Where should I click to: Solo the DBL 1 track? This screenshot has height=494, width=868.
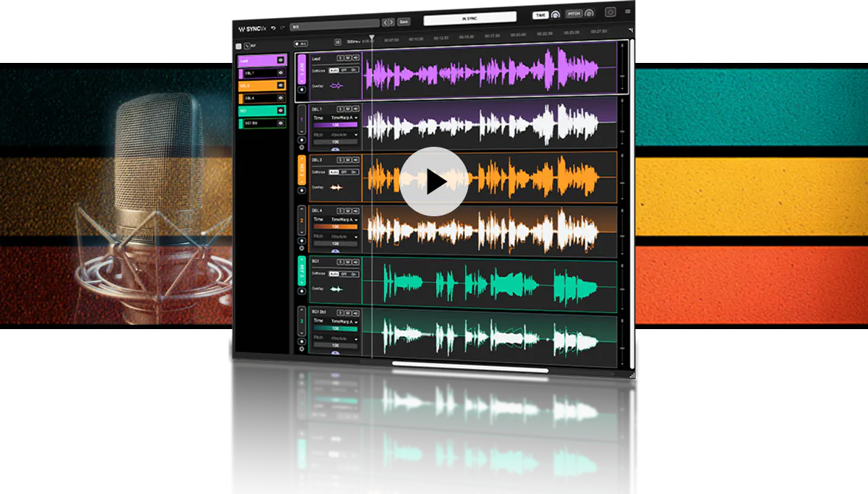(x=340, y=108)
